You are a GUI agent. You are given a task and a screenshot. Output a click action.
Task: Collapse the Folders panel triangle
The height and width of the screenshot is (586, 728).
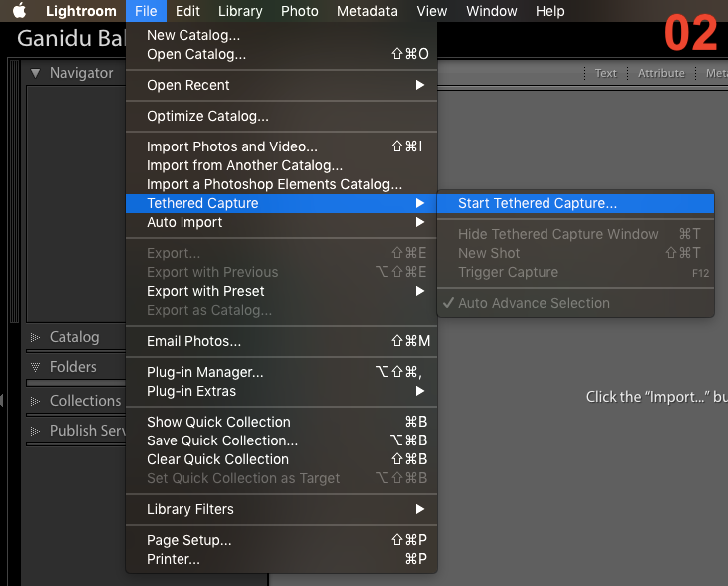pos(35,367)
